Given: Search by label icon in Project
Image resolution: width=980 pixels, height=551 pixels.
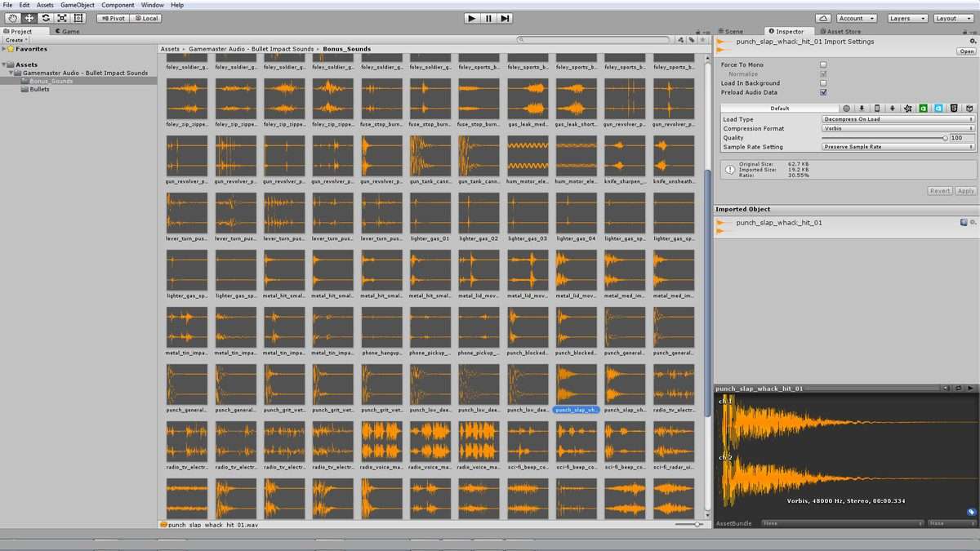Looking at the screenshot, I should coord(691,39).
